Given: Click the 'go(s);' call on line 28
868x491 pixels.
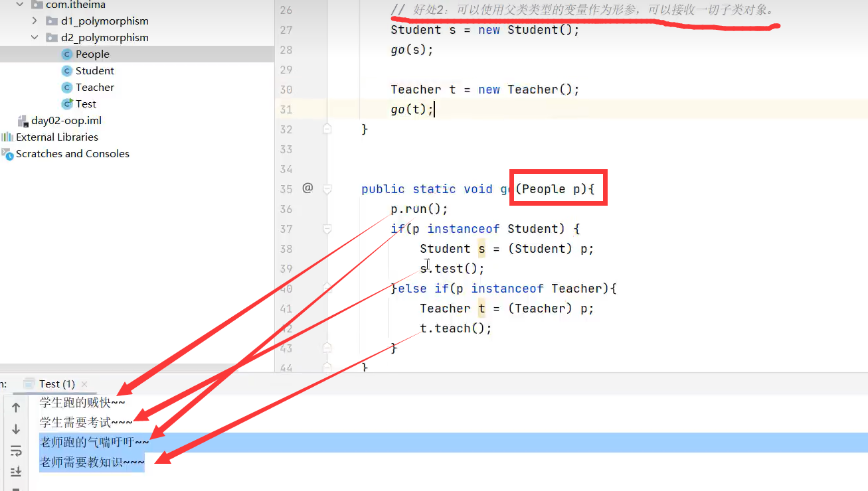Looking at the screenshot, I should pyautogui.click(x=412, y=50).
